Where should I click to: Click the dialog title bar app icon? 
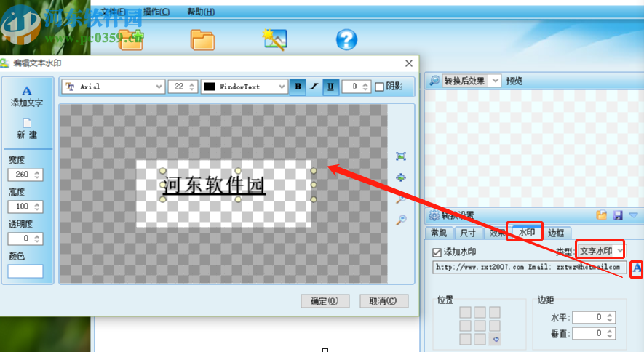[x=4, y=63]
